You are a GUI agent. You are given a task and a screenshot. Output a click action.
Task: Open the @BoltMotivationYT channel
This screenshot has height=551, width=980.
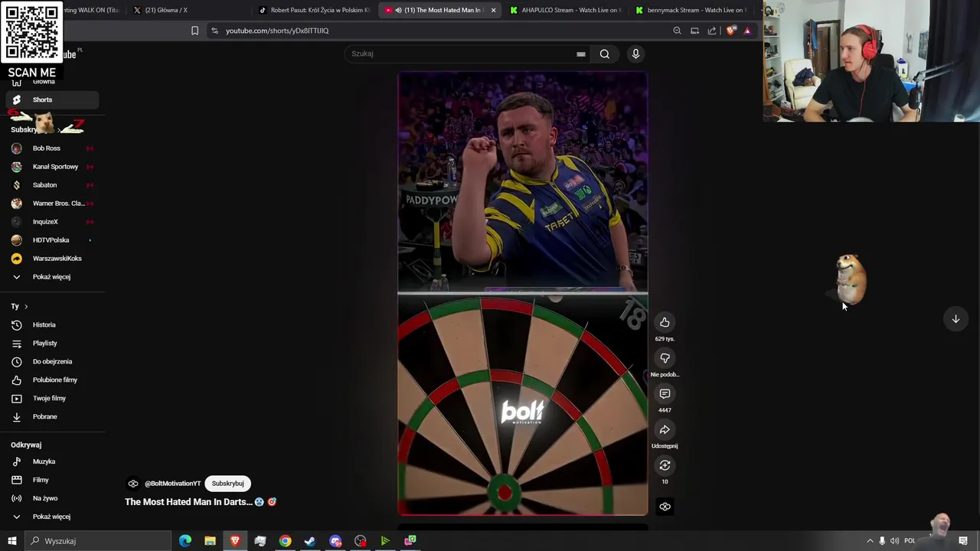tap(172, 484)
